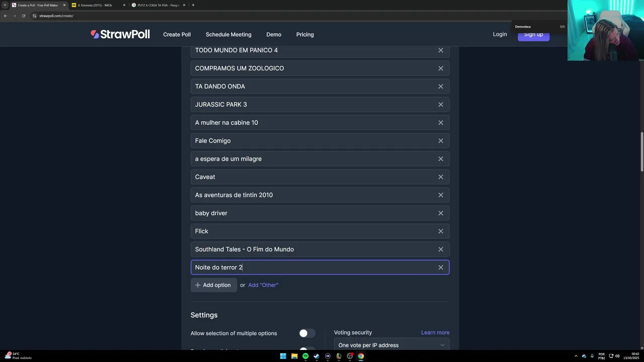Open the weather widget in taskbar
The width and height of the screenshot is (644, 362).
pos(18,356)
